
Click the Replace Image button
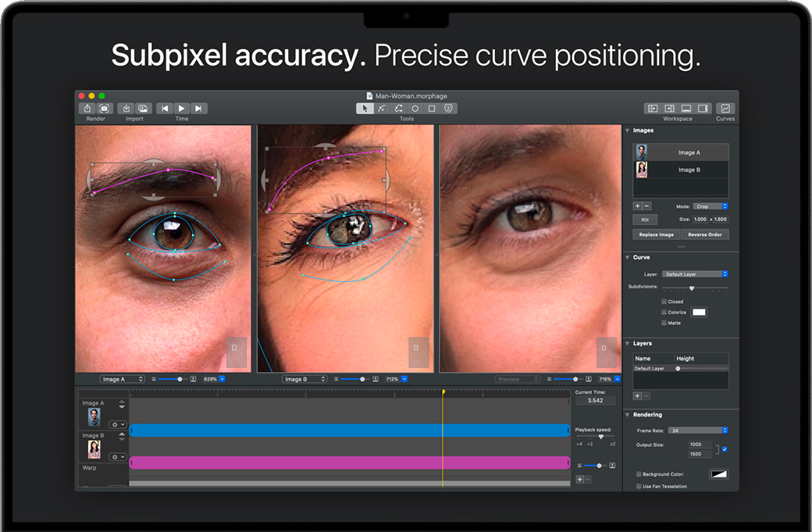(x=656, y=234)
